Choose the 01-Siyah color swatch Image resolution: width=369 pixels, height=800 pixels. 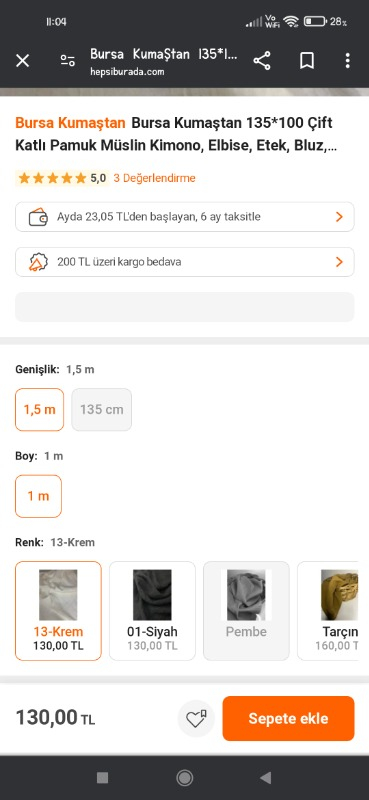(152, 611)
